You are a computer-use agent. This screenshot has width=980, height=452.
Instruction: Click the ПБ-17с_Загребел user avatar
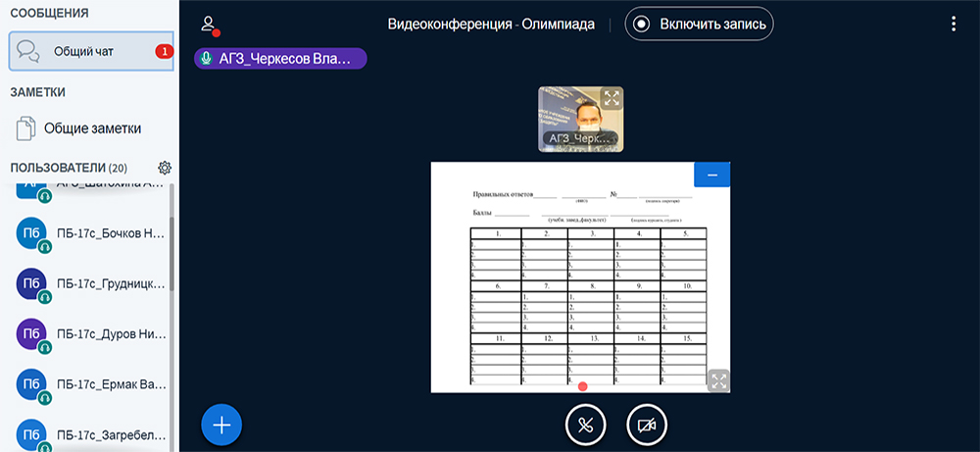[30, 432]
